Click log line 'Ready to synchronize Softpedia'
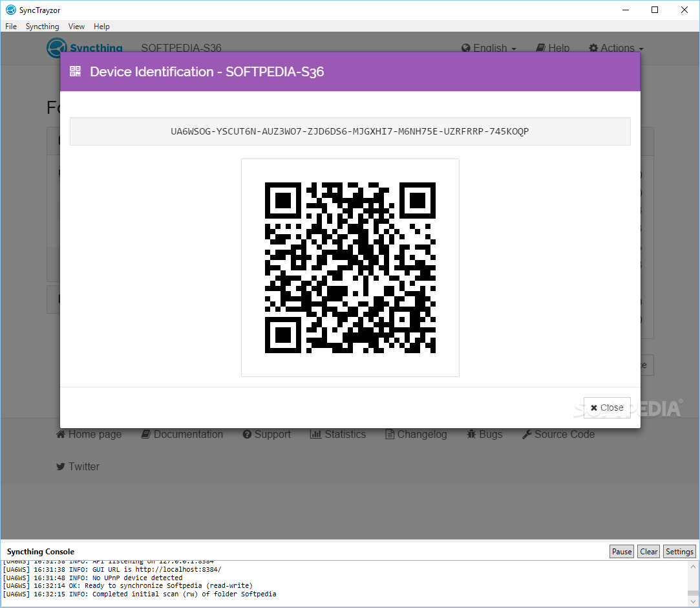 click(x=128, y=585)
